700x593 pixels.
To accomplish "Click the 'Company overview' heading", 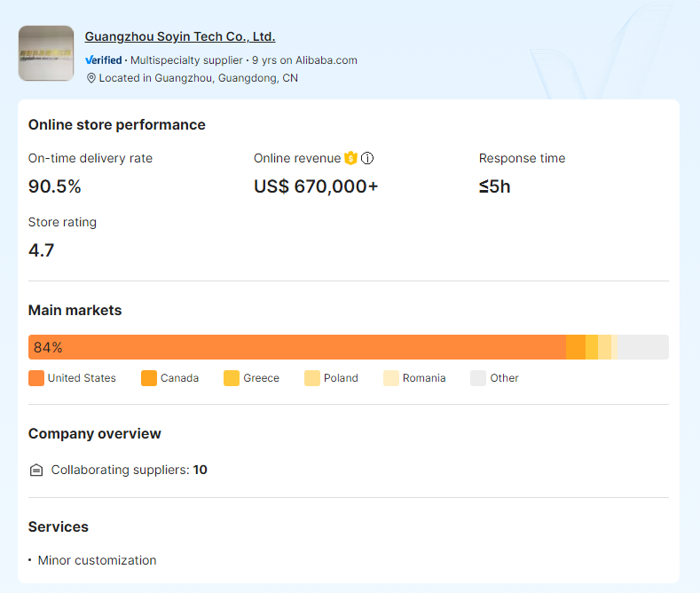I will coord(95,434).
